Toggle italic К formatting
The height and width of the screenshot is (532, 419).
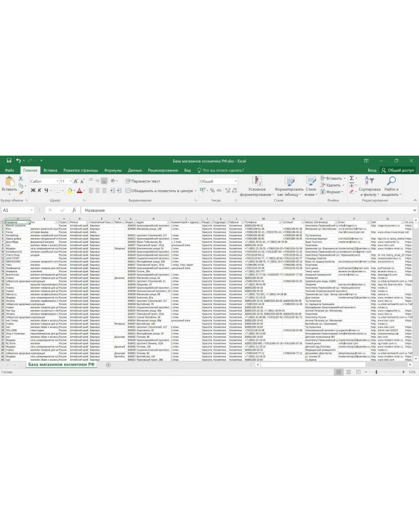39,191
